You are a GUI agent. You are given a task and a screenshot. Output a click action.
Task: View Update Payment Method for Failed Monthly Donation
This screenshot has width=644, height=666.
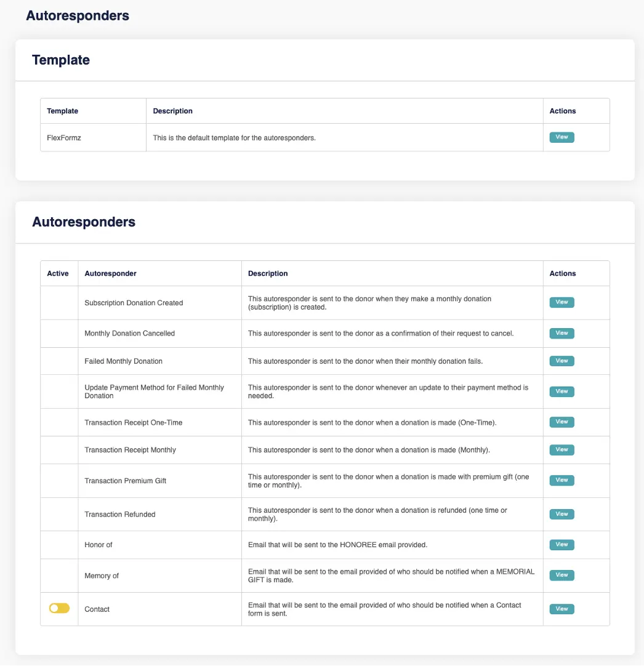[x=561, y=391]
